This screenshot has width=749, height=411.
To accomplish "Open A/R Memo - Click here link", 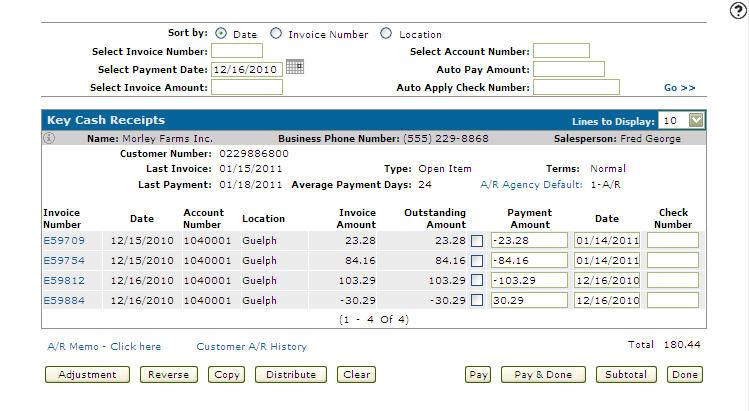I will (x=104, y=347).
